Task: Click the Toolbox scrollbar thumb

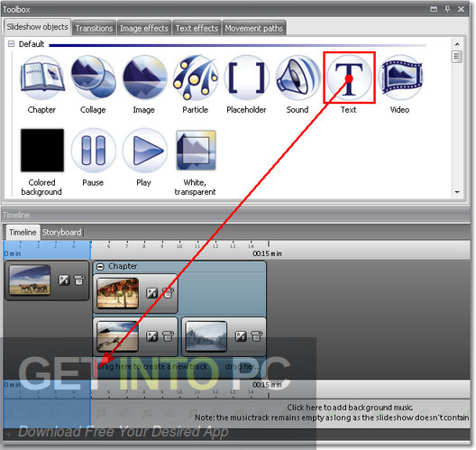Action: click(x=457, y=57)
